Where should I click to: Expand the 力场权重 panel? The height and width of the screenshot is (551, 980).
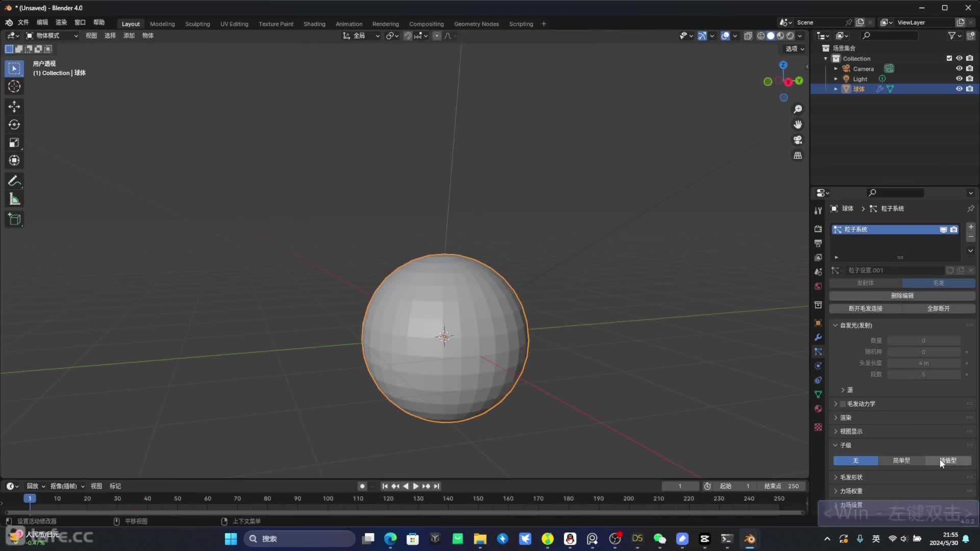pyautogui.click(x=851, y=491)
